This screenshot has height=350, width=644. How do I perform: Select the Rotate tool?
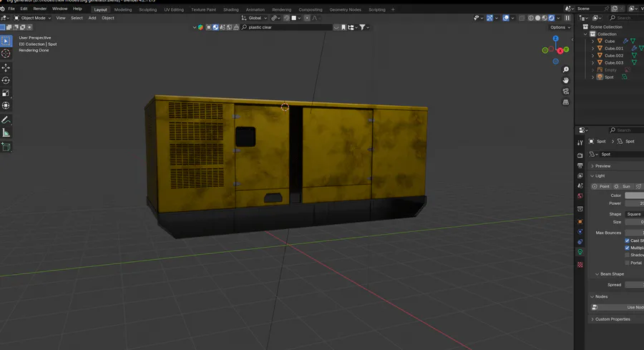(6, 80)
